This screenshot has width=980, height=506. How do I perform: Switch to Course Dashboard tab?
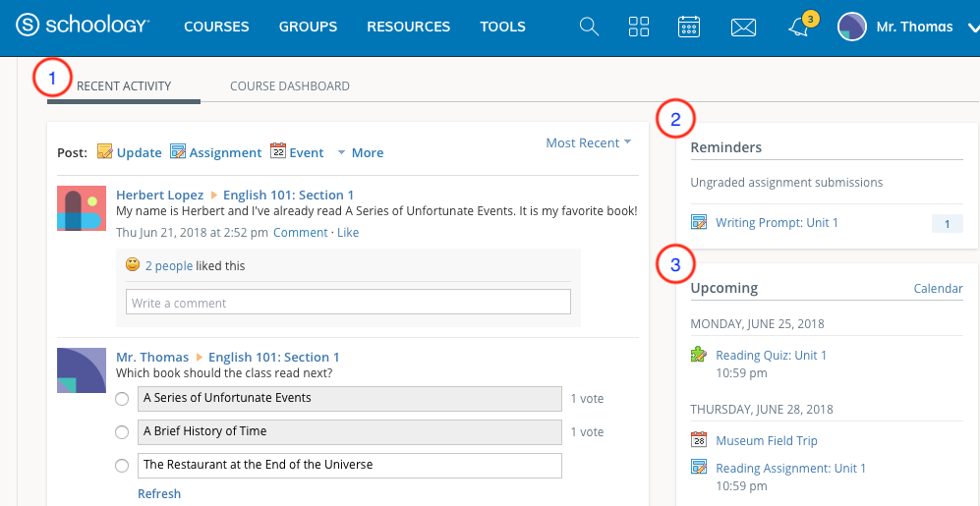pos(290,86)
